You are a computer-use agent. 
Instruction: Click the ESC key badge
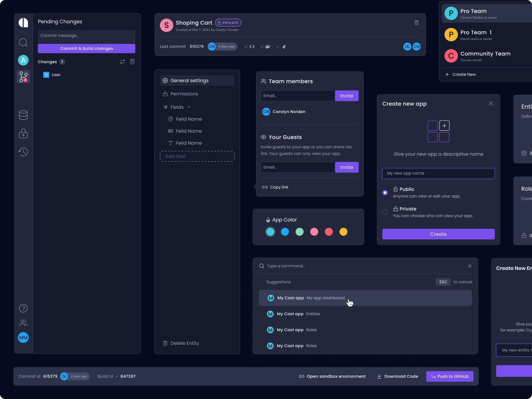pos(443,282)
